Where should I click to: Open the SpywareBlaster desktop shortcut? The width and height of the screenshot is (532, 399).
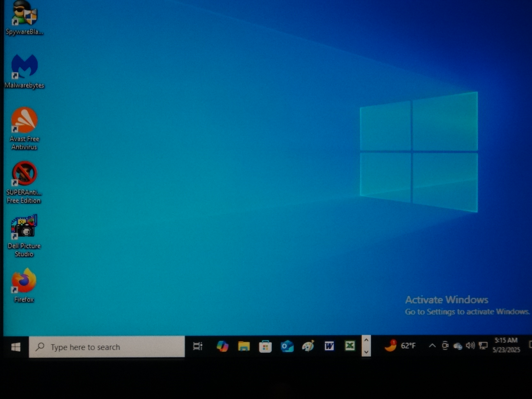coord(25,17)
